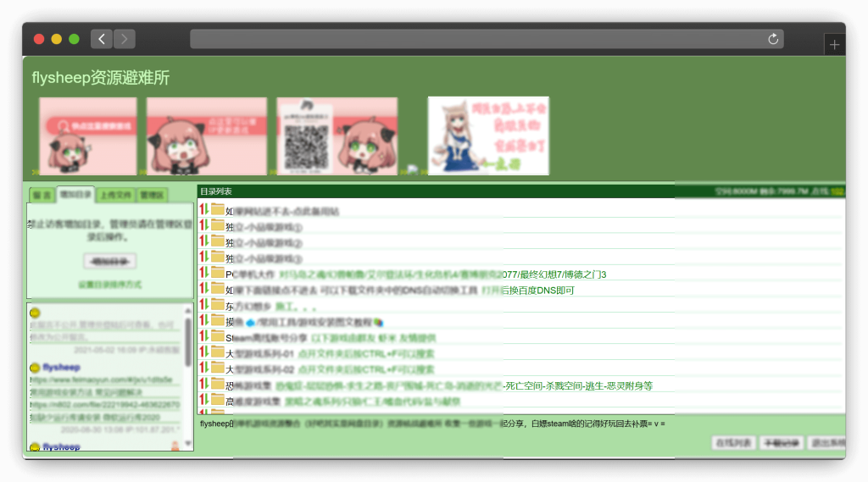The width and height of the screenshot is (868, 482).
Task: Open the 设置目录排序方式 link
Action: point(109,285)
